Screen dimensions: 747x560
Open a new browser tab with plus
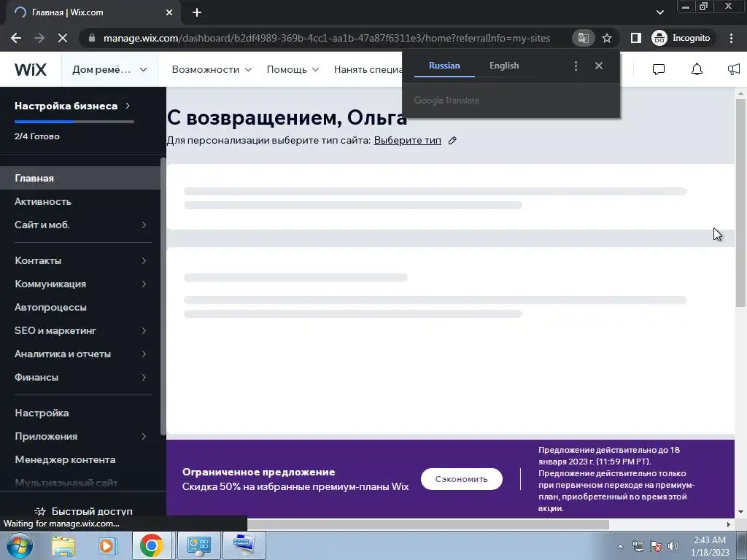pyautogui.click(x=197, y=12)
